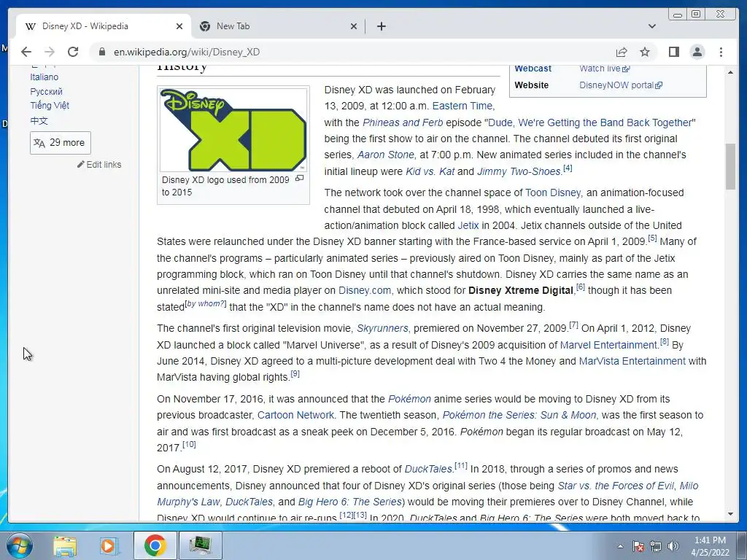
Task: Open DisneyNOW portal link
Action: (621, 85)
